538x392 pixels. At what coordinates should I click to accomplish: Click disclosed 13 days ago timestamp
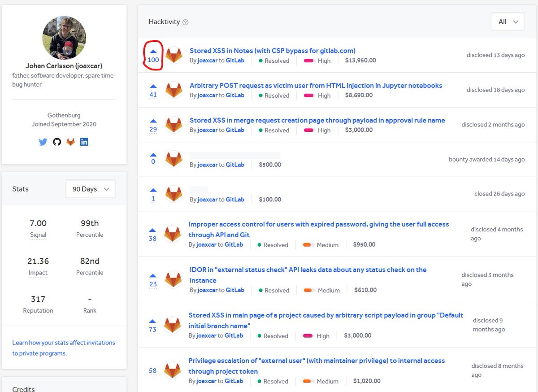(x=495, y=55)
